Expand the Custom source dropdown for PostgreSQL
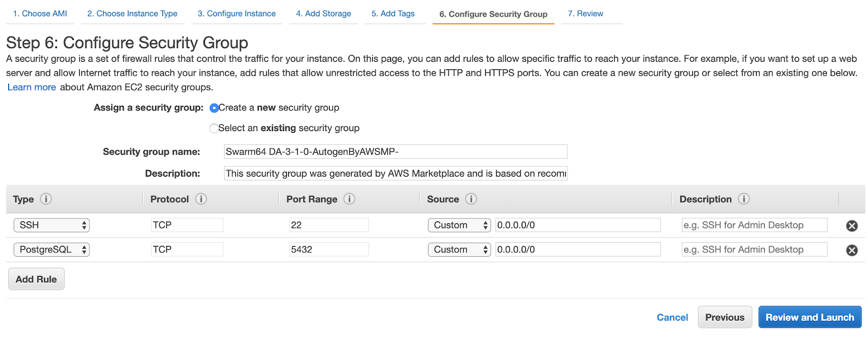The image size is (868, 337). tap(459, 250)
